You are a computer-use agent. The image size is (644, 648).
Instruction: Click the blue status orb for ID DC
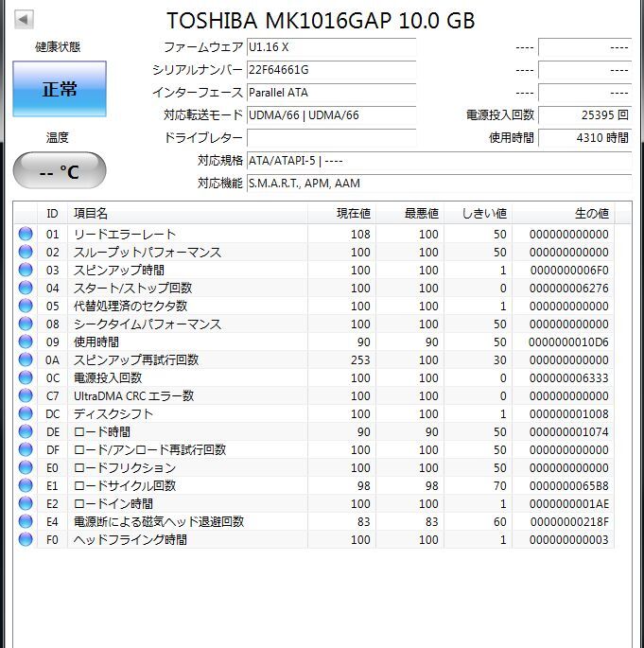click(26, 413)
